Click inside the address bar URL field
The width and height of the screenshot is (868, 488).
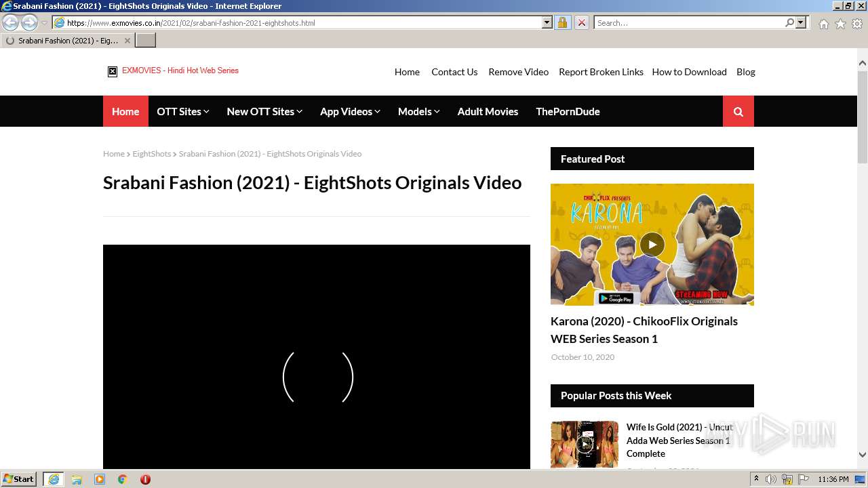pos(302,22)
